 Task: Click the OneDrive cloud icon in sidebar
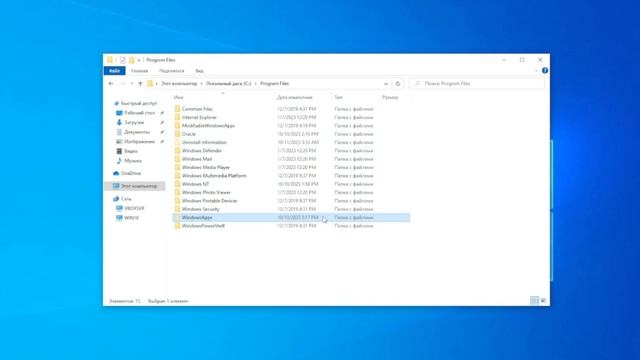tap(116, 173)
